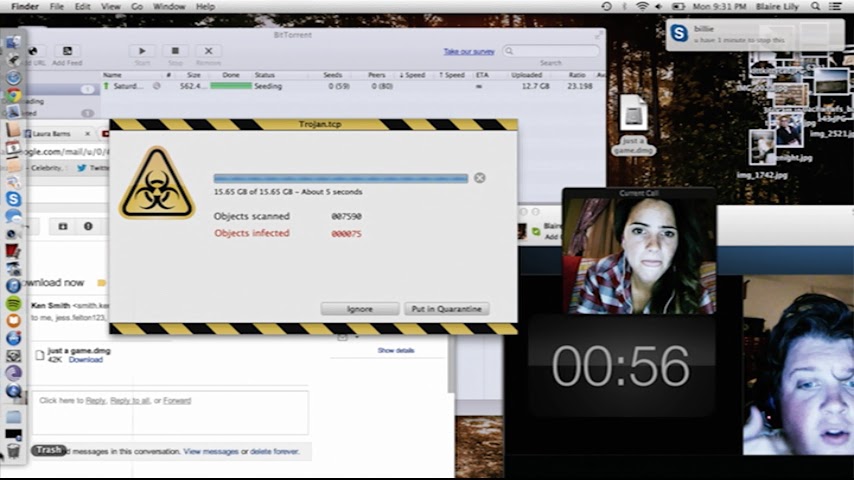The width and height of the screenshot is (854, 480).
Task: Open Skype from the dock
Action: 14,200
